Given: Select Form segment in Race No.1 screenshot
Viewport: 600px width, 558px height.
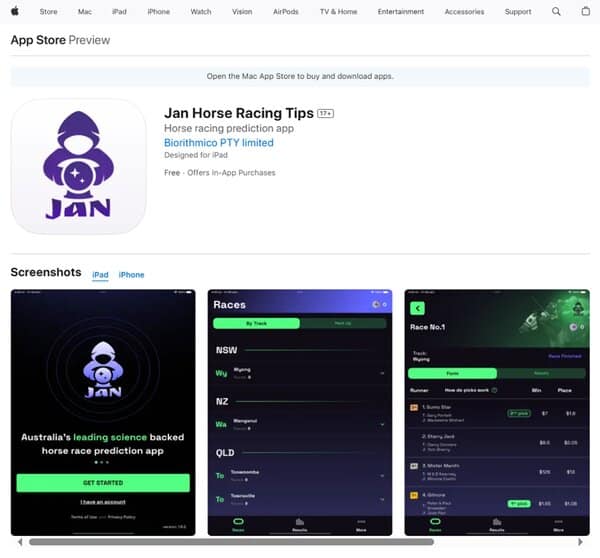Looking at the screenshot, I should [x=453, y=373].
